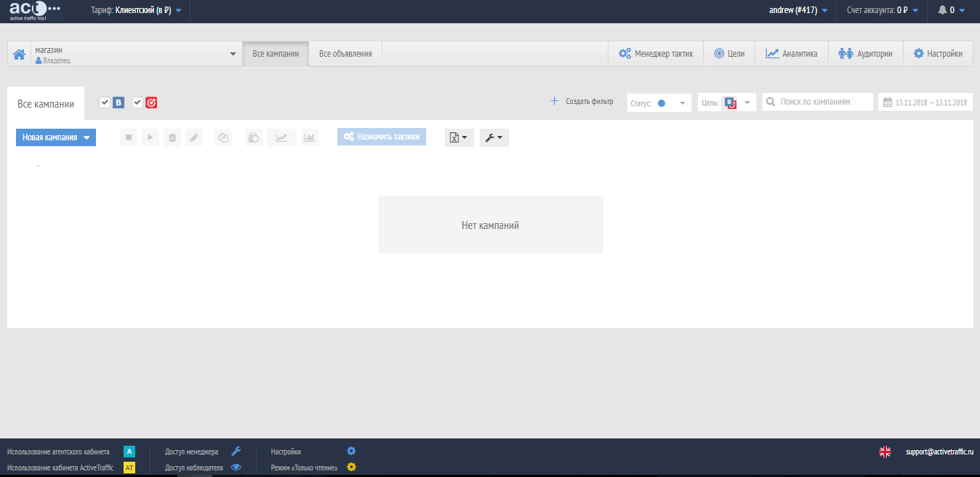The width and height of the screenshot is (980, 477).
Task: Switch language via the UK flag
Action: tap(885, 452)
